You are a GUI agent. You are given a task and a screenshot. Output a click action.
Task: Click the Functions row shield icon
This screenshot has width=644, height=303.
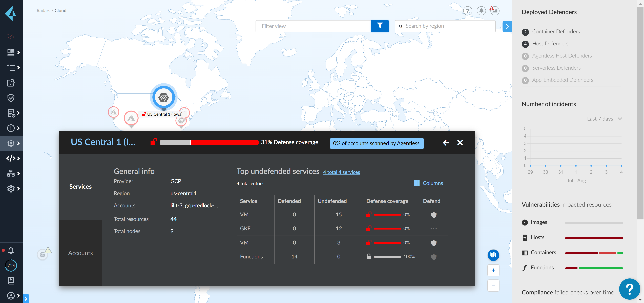tap(434, 257)
